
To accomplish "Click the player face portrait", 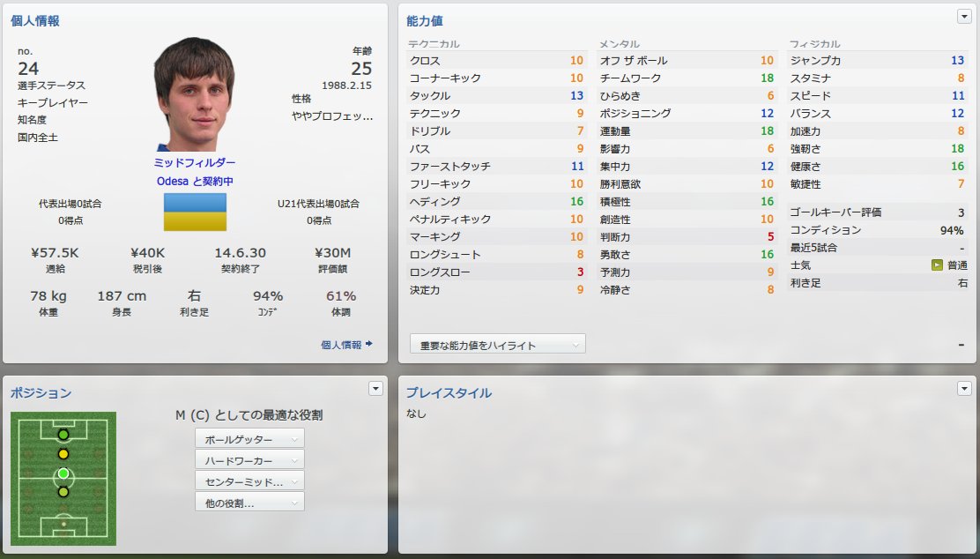I will tap(195, 94).
